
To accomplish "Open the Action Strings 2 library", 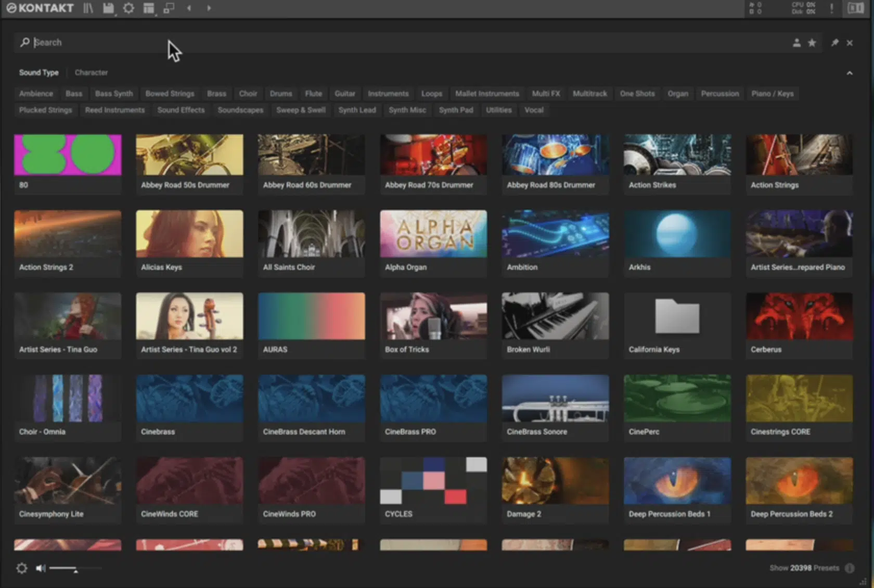I will (x=68, y=244).
